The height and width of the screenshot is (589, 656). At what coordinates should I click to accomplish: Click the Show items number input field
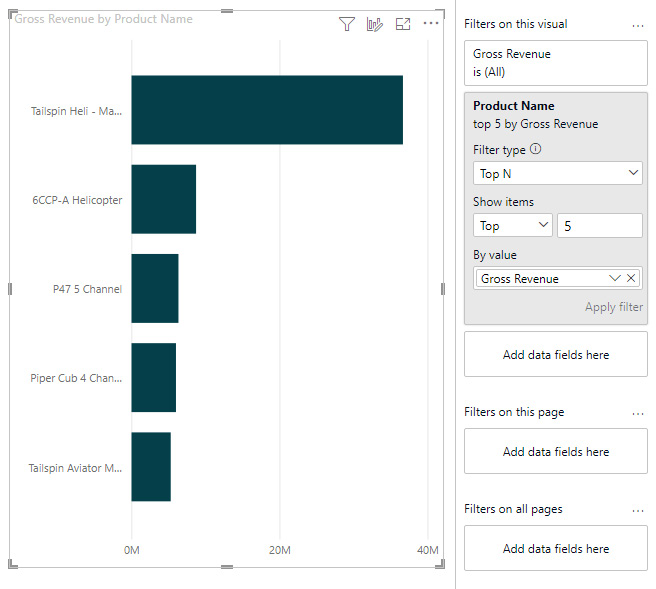pos(598,226)
